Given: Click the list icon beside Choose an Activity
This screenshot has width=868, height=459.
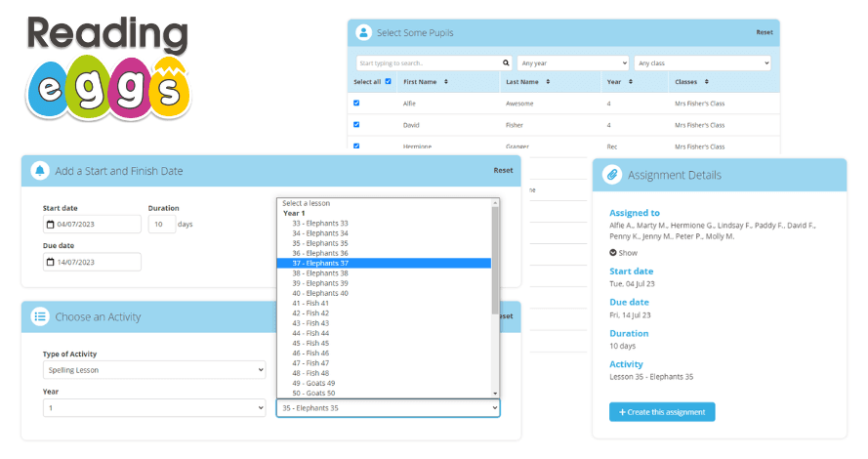Looking at the screenshot, I should coord(40,316).
